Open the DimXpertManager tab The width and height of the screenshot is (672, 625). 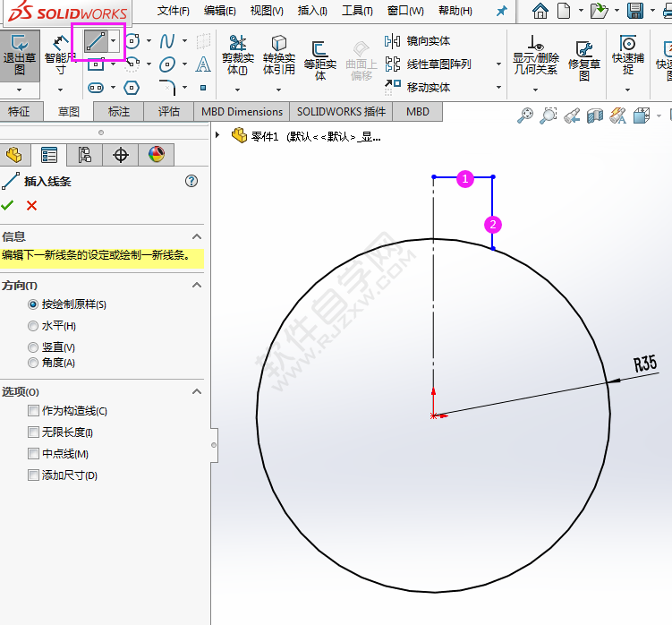click(x=121, y=155)
